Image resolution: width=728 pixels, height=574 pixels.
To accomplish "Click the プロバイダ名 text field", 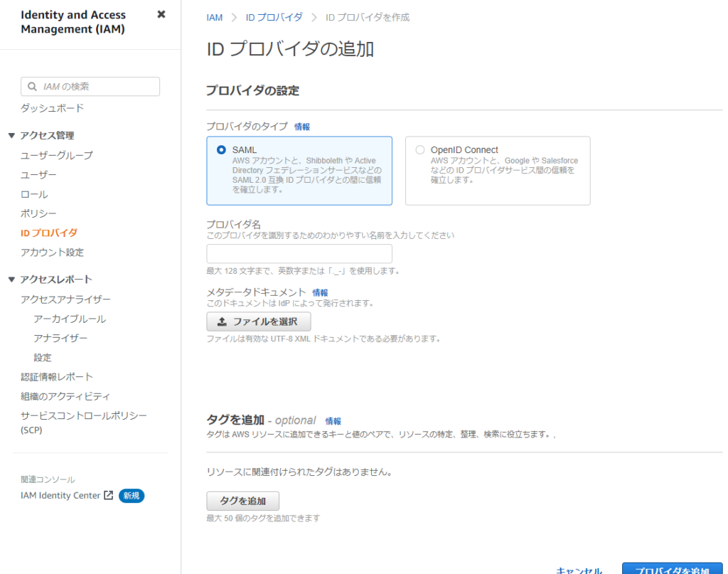I will [299, 254].
